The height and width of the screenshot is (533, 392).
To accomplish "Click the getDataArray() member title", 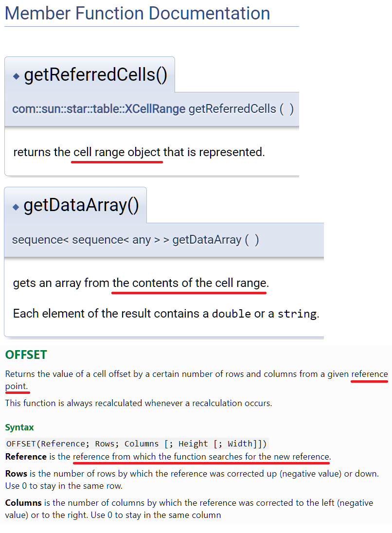I will pos(81,205).
